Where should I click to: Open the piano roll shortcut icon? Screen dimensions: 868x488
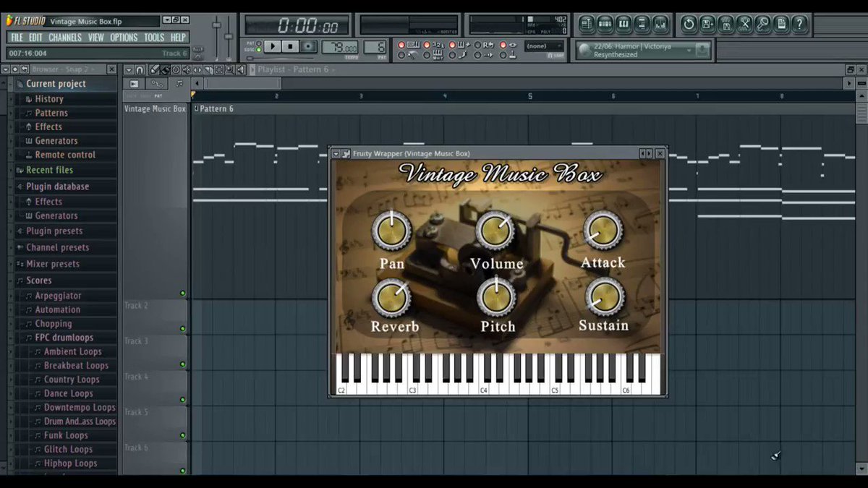click(x=624, y=25)
